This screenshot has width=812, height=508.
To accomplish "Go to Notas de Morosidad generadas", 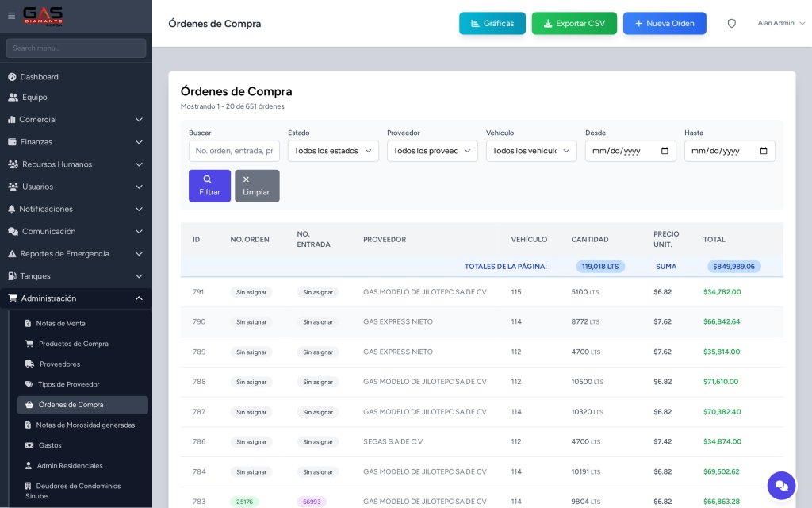I will pyautogui.click(x=82, y=425).
